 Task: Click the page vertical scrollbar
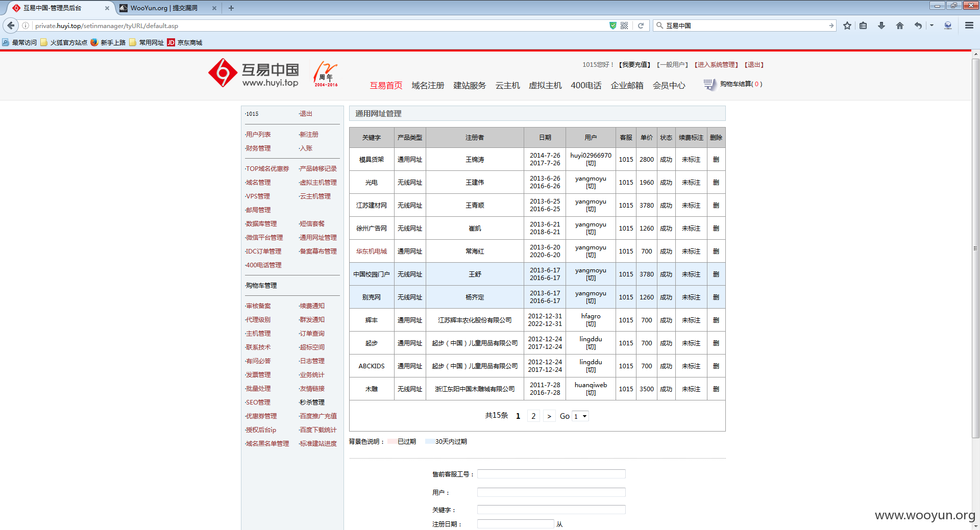[975, 248]
